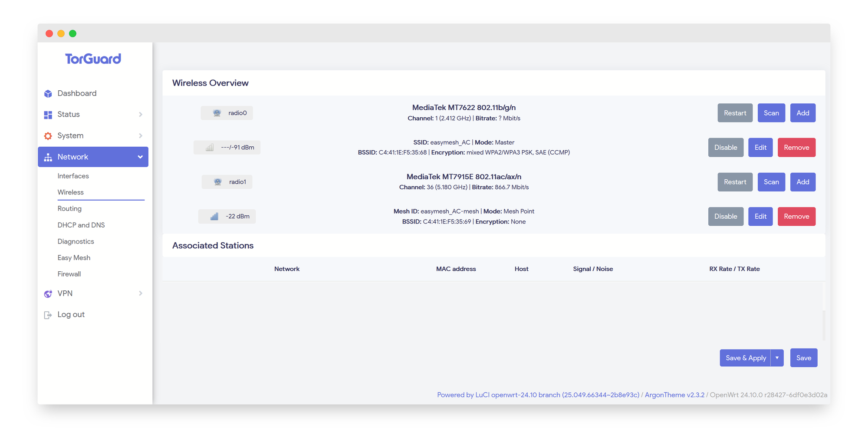Click the Host column header
This screenshot has height=428, width=868.
coord(521,269)
